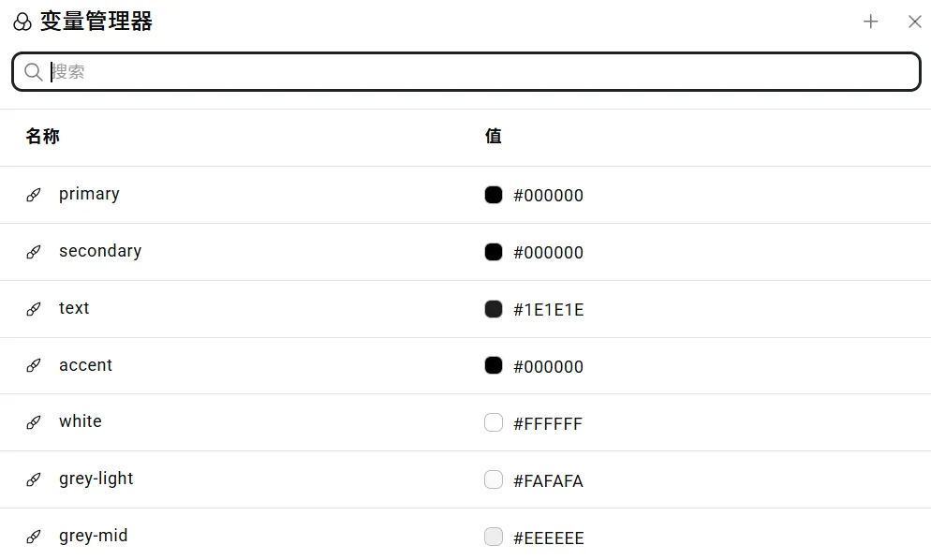
Task: Focus the 搜索 search input field
Action: click(x=468, y=72)
